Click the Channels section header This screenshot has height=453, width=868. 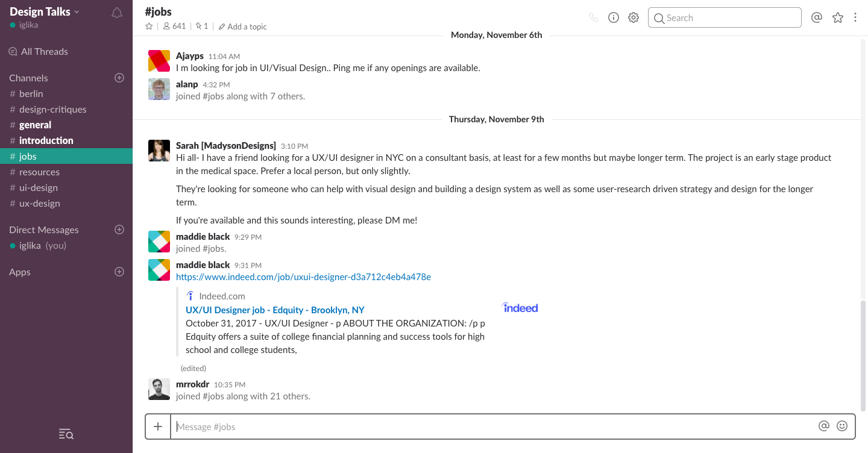pos(28,78)
